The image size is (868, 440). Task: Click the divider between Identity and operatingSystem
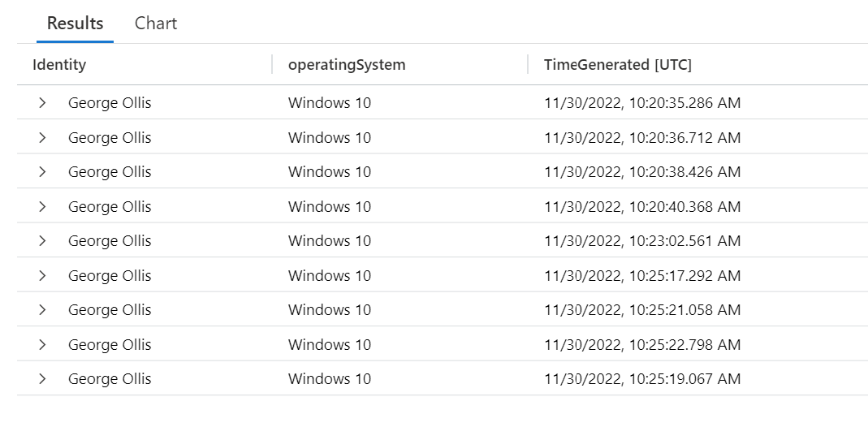[x=272, y=65]
